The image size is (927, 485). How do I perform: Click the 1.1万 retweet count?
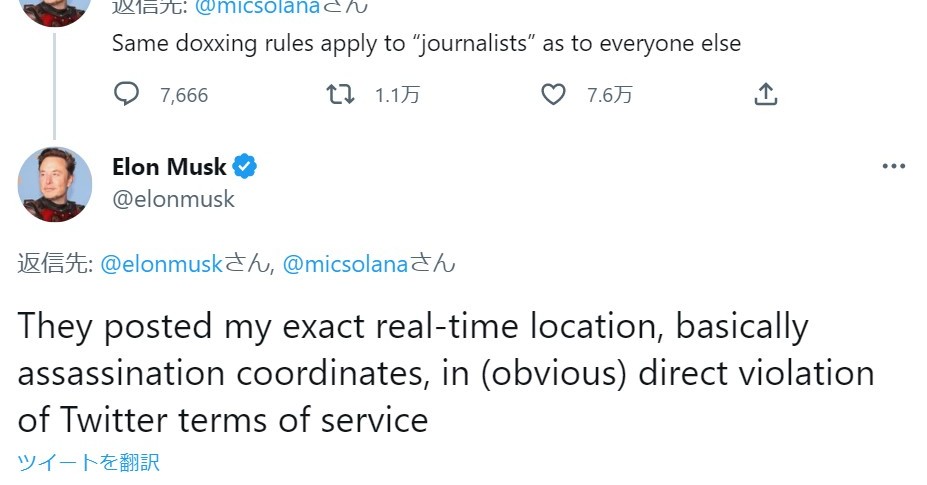tap(397, 96)
